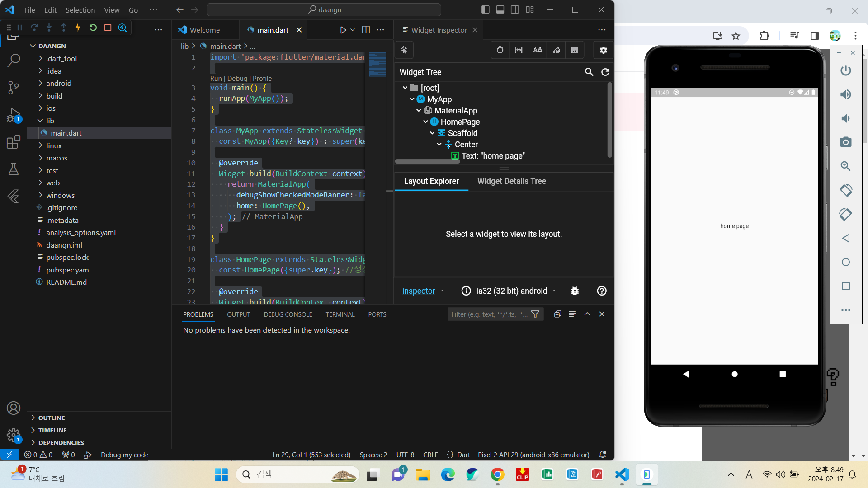Open Chrome from the Windows taskbar
The image size is (868, 488).
click(497, 474)
